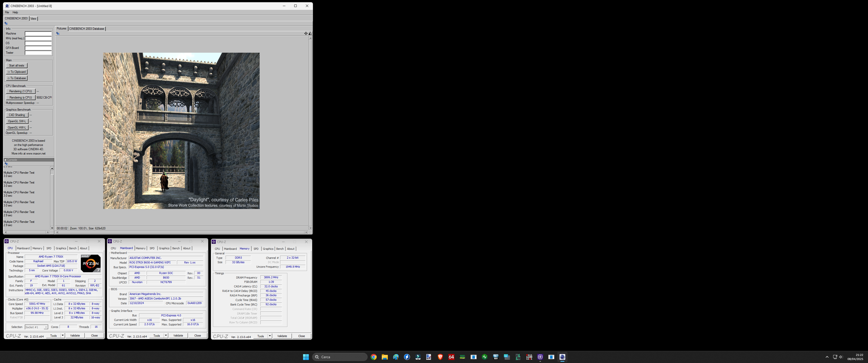Open About tab in the CPU-Z CPU window

point(83,249)
